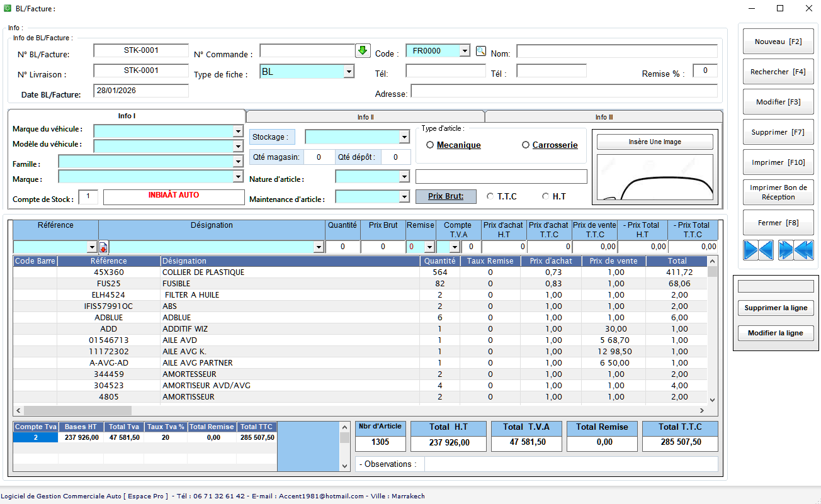Image resolution: width=821 pixels, height=504 pixels.
Task: Click the Fermer [F8] button
Action: (778, 223)
